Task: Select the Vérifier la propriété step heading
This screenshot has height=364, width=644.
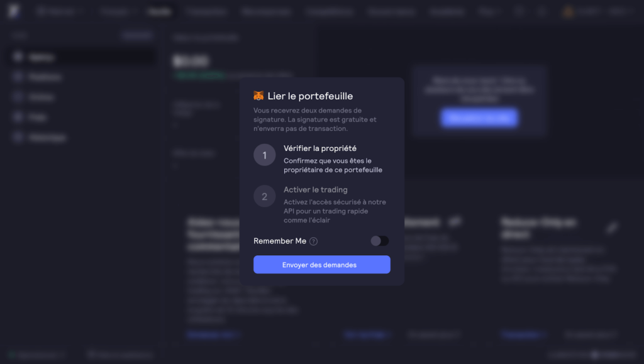Action: (320, 148)
